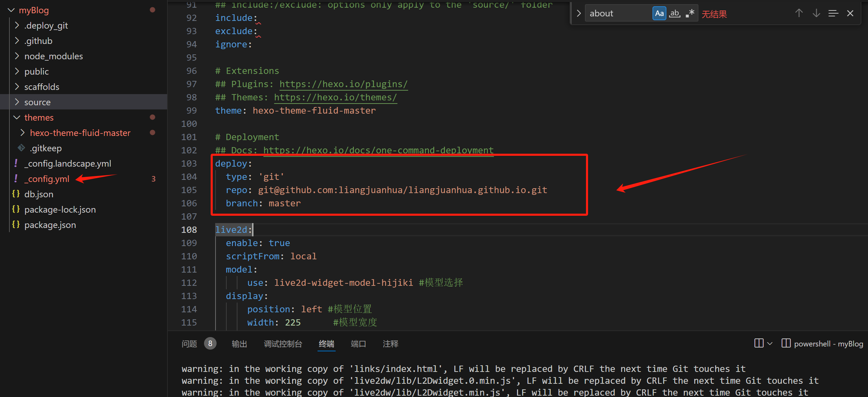This screenshot has width=868, height=397.
Task: Click 'position: left' on line 114
Action: pyautogui.click(x=285, y=310)
